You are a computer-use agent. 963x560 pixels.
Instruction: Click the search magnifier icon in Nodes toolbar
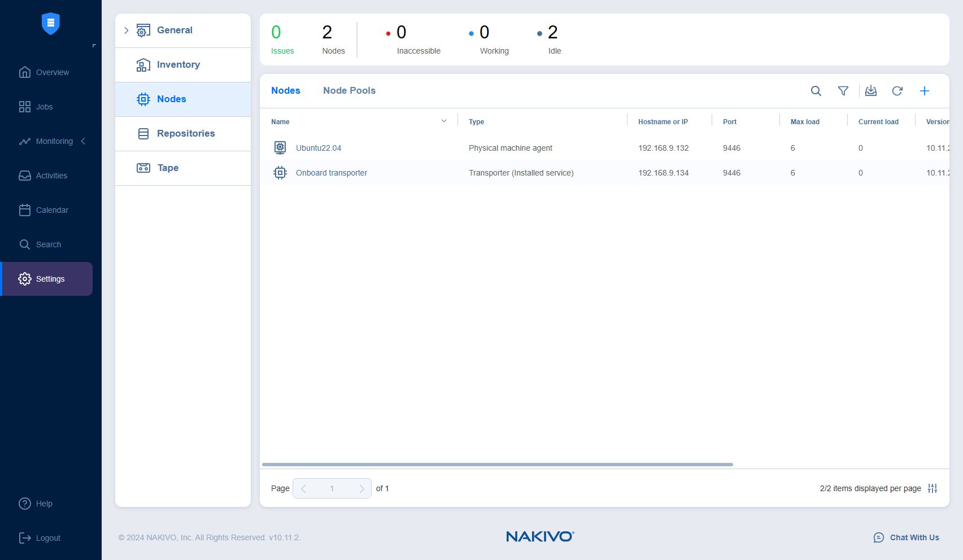[x=816, y=91]
